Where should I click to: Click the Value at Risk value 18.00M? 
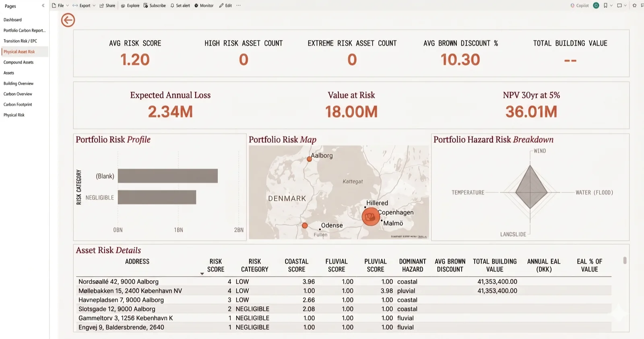click(351, 112)
